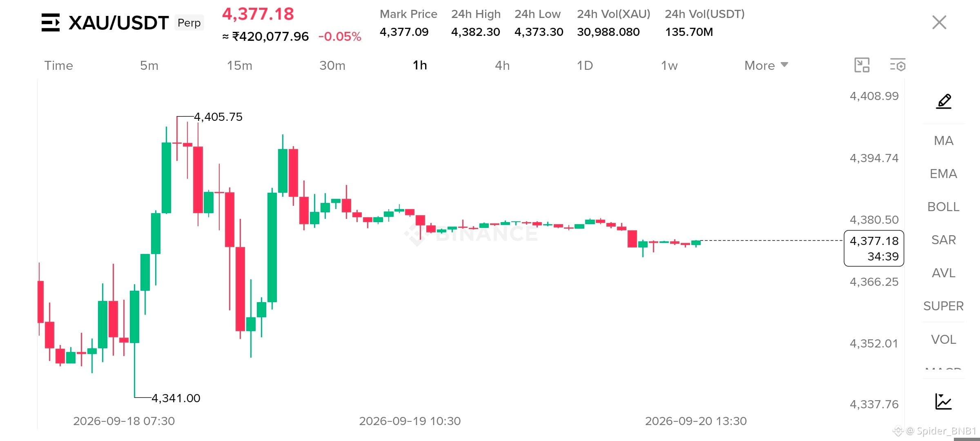Enable the AVL indicator
Image resolution: width=980 pixels, height=441 pixels.
point(944,273)
